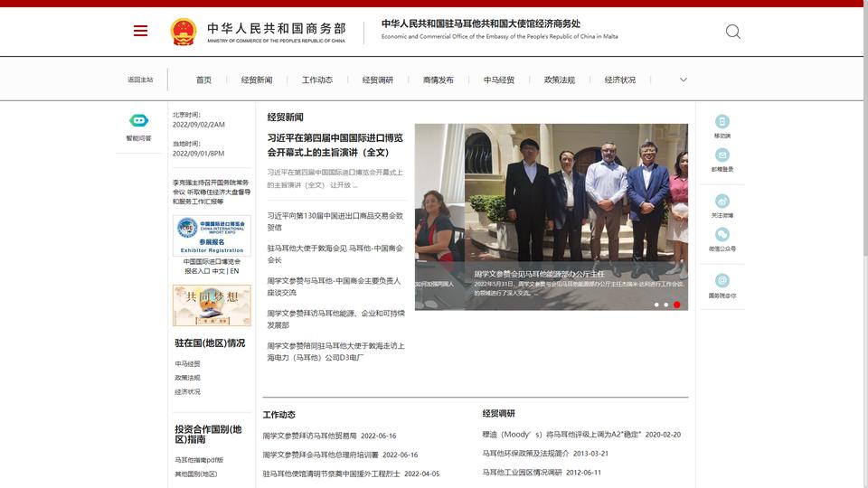Open the red hamburger menu
The width and height of the screenshot is (868, 488).
point(141,31)
